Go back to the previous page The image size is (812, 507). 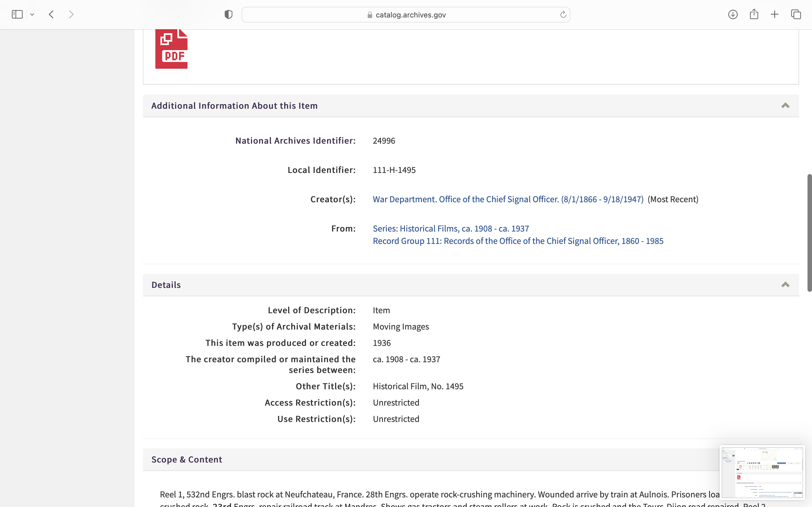[51, 14]
